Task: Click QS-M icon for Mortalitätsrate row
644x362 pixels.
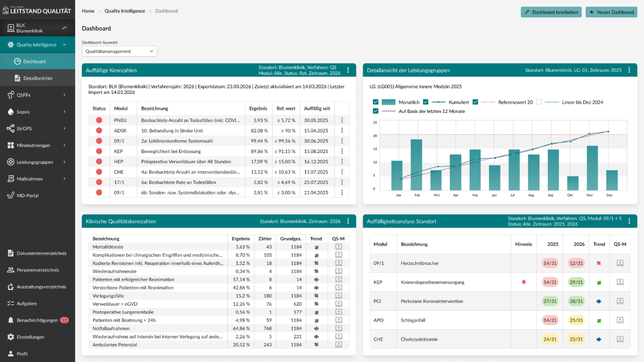Action: (x=339, y=247)
